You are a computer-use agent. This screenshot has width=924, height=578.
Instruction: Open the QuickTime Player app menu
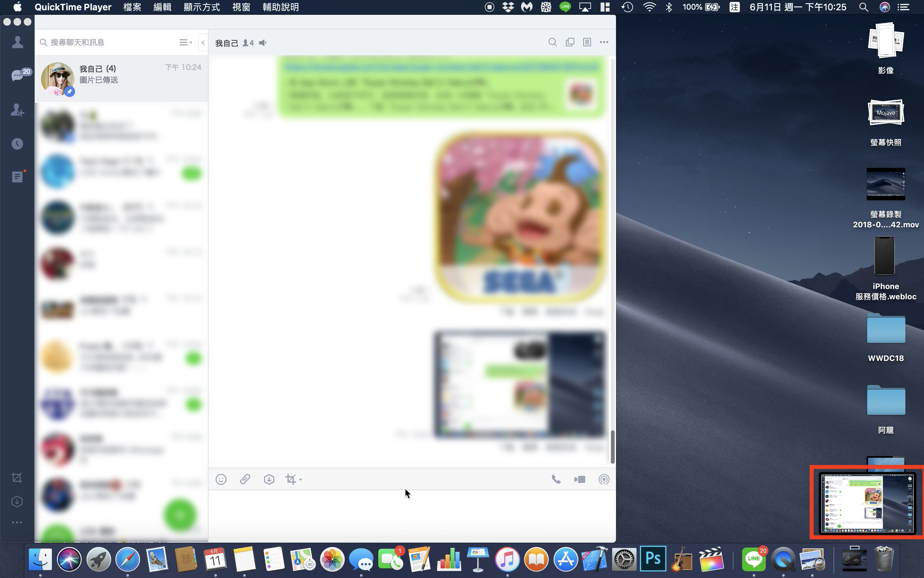(x=73, y=7)
